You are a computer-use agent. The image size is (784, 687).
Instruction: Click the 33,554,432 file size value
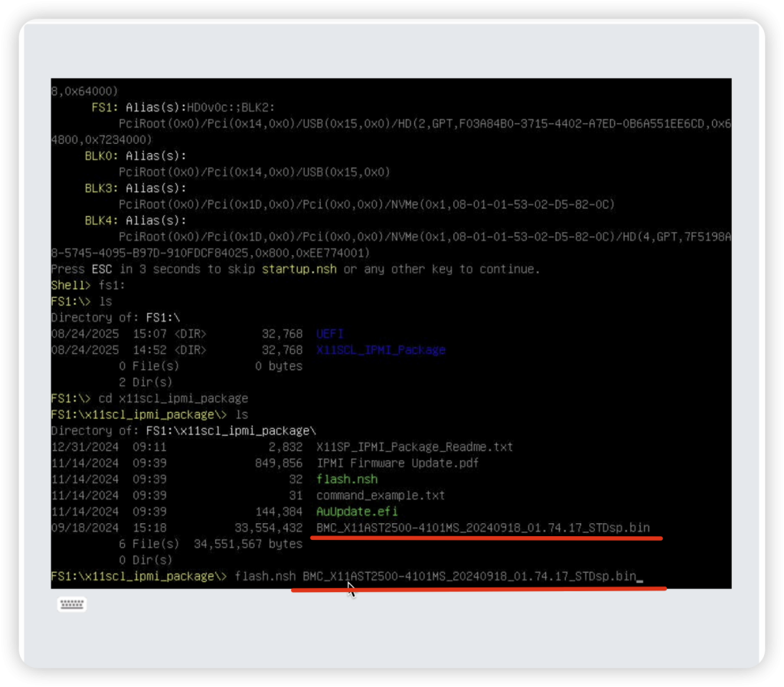(x=269, y=528)
